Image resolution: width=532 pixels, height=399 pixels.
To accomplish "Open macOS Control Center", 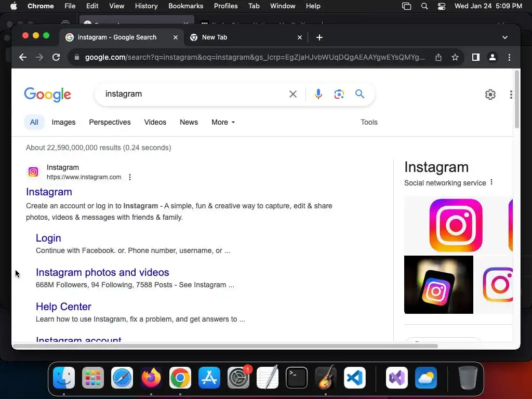I will [x=442, y=6].
